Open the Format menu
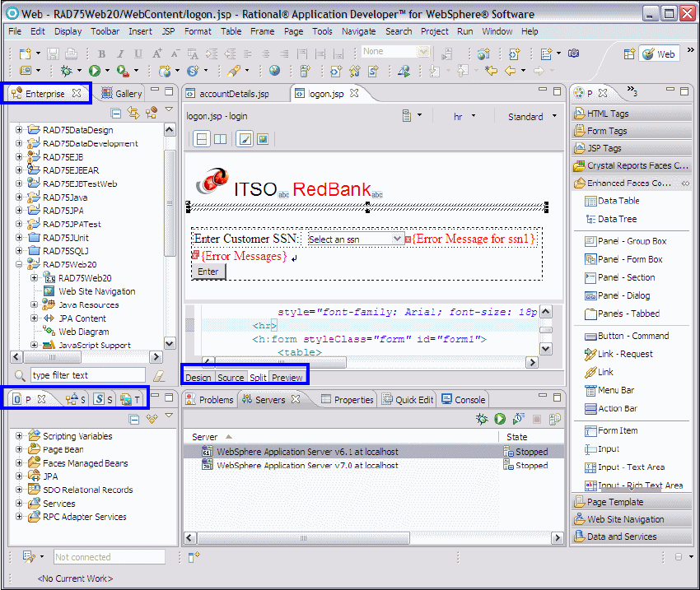Screen dimensions: 700x590 coord(198,31)
